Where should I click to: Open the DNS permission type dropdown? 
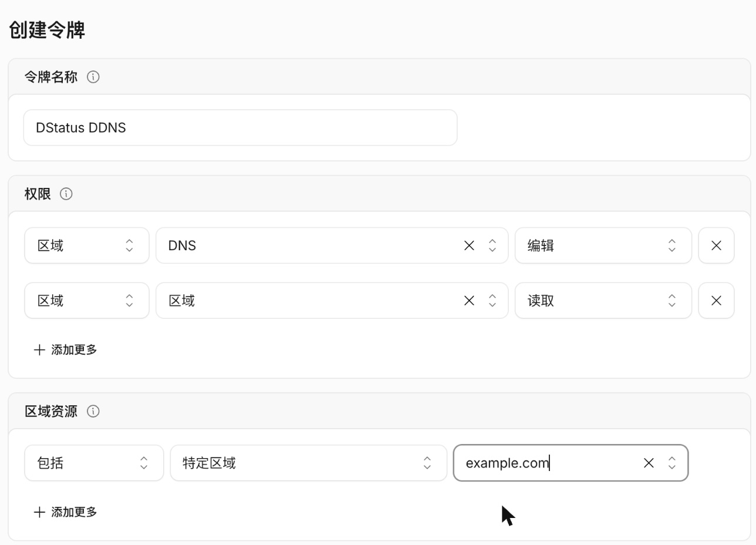click(332, 245)
